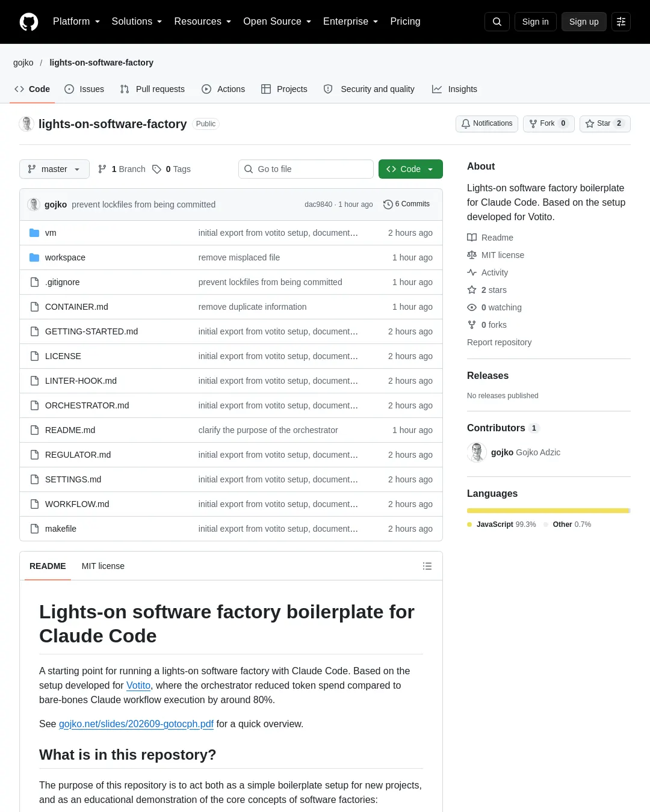Screen dimensions: 650x812
Task: Open the appearance settings icon next to Sign up
Action: tap(621, 22)
